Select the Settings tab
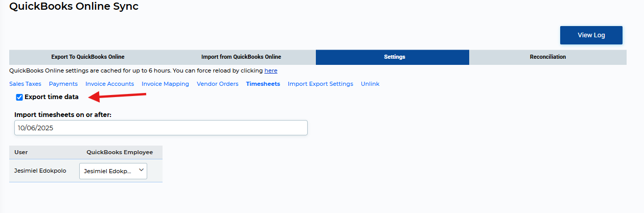Image resolution: width=644 pixels, height=213 pixels. [393, 57]
